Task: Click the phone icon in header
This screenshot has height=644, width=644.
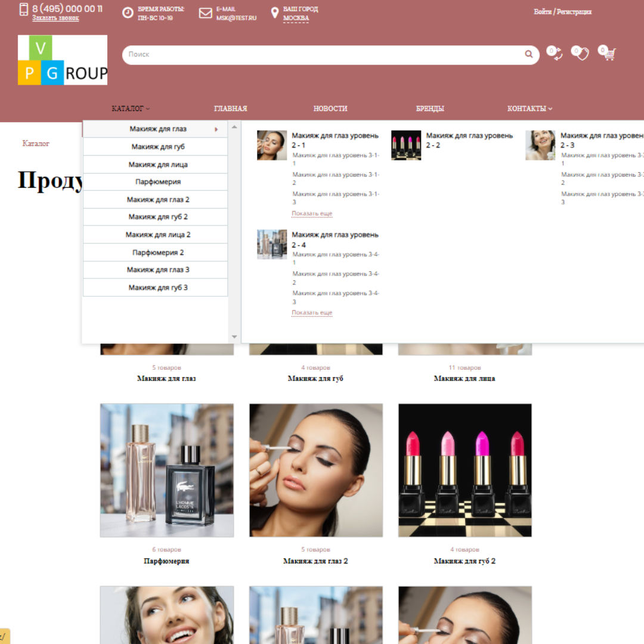Action: (24, 10)
